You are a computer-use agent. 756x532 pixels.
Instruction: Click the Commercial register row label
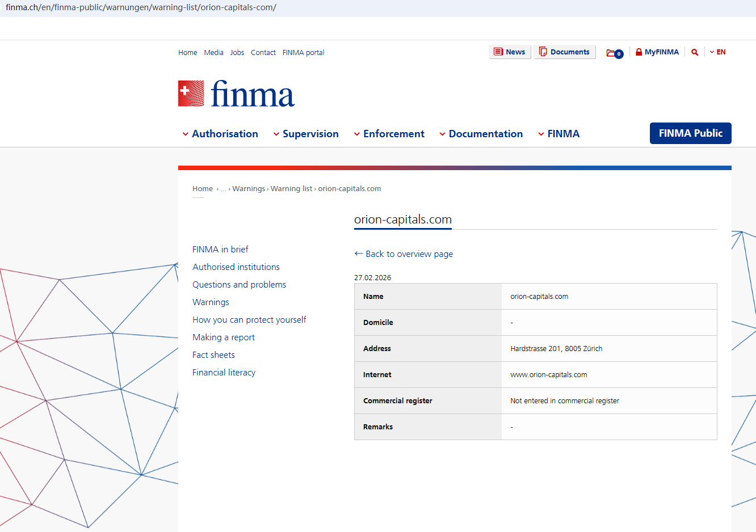[398, 401]
